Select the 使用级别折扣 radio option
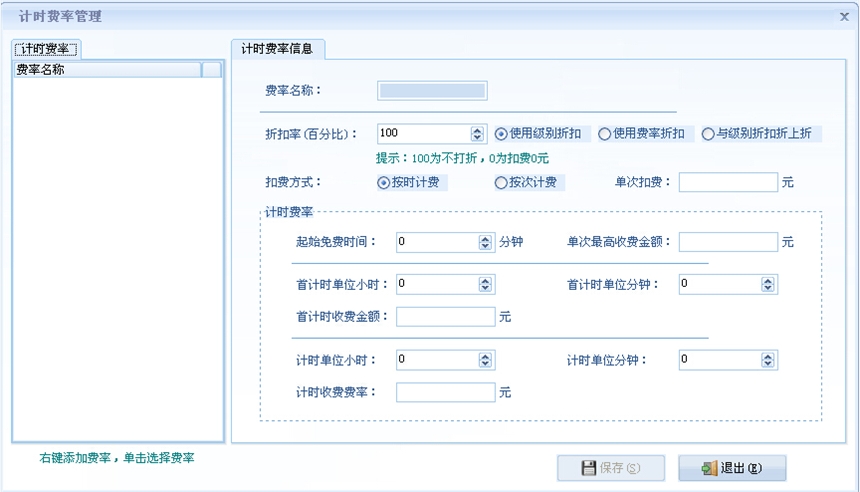 (501, 134)
